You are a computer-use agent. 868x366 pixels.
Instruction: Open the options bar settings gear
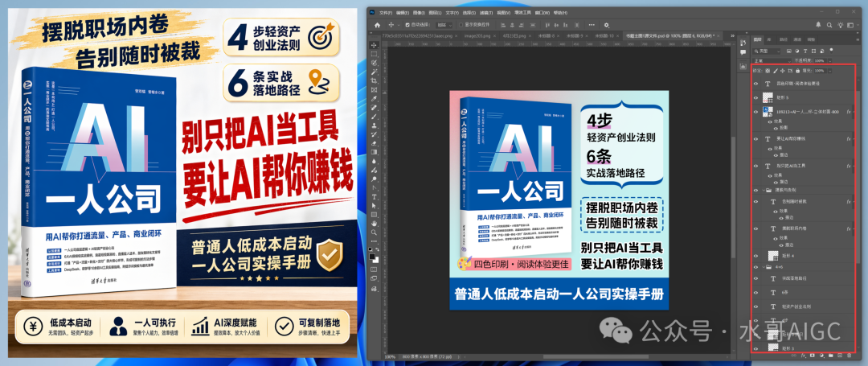(x=606, y=25)
